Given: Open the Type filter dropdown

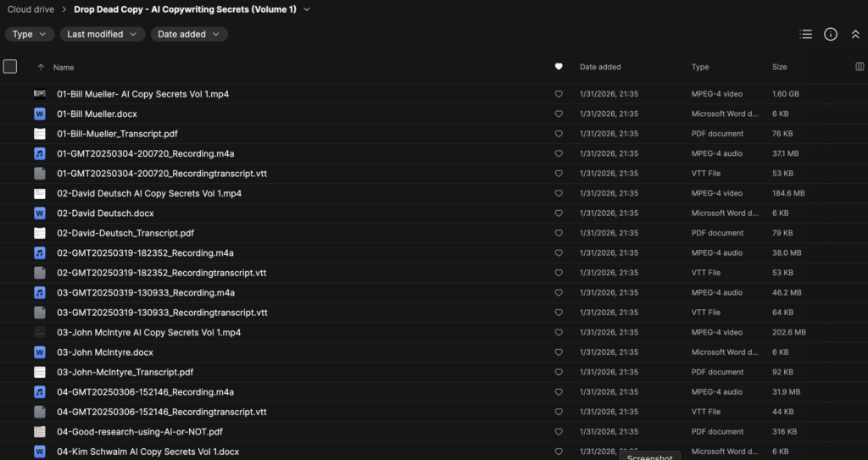Looking at the screenshot, I should [31, 34].
